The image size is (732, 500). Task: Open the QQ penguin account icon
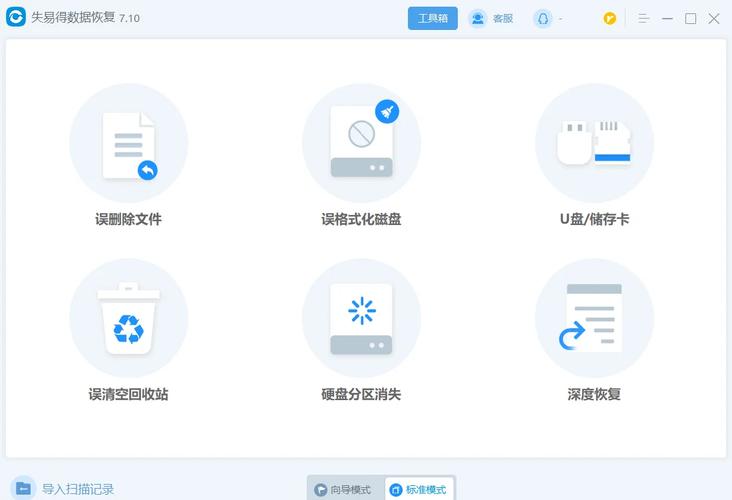click(x=542, y=19)
